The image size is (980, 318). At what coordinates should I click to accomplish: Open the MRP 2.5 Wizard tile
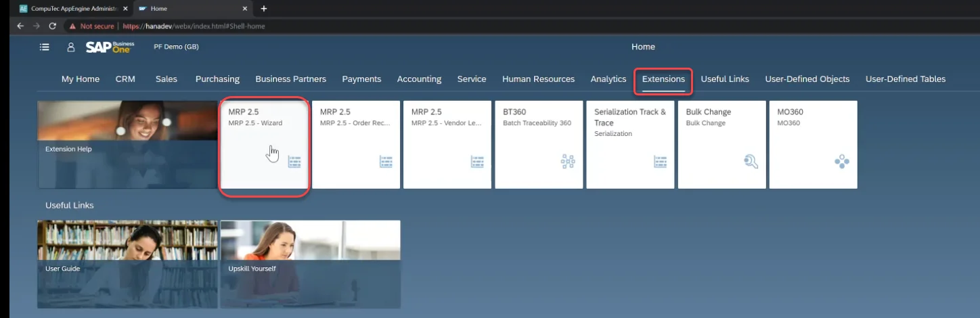pyautogui.click(x=265, y=145)
